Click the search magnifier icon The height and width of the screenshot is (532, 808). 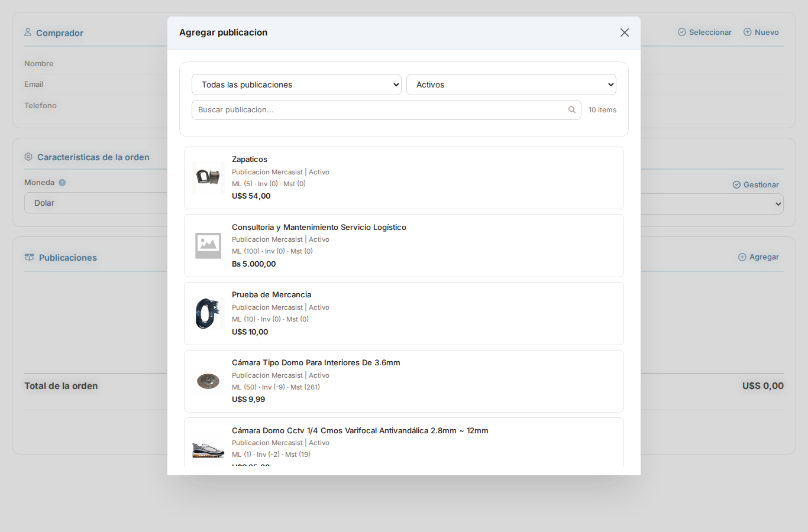click(571, 110)
